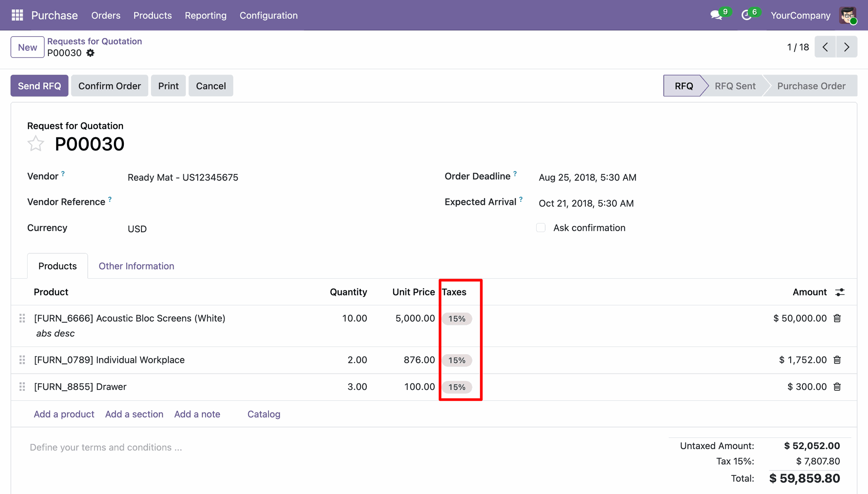Viewport: 868px width, 494px height.
Task: Click the Confirm Order button
Action: click(x=109, y=86)
